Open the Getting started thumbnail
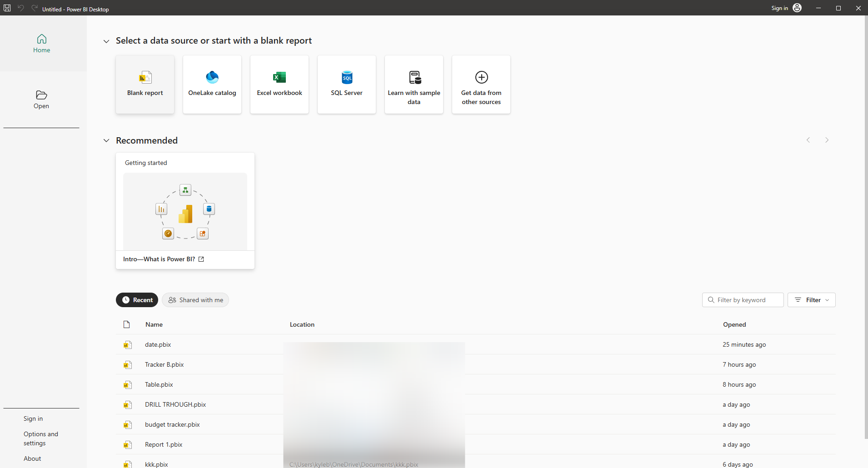Screen dimensions: 868x468 (185, 211)
